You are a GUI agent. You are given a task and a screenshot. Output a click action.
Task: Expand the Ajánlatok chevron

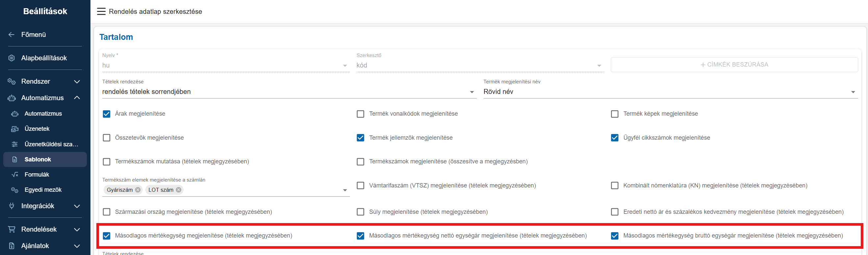(77, 246)
